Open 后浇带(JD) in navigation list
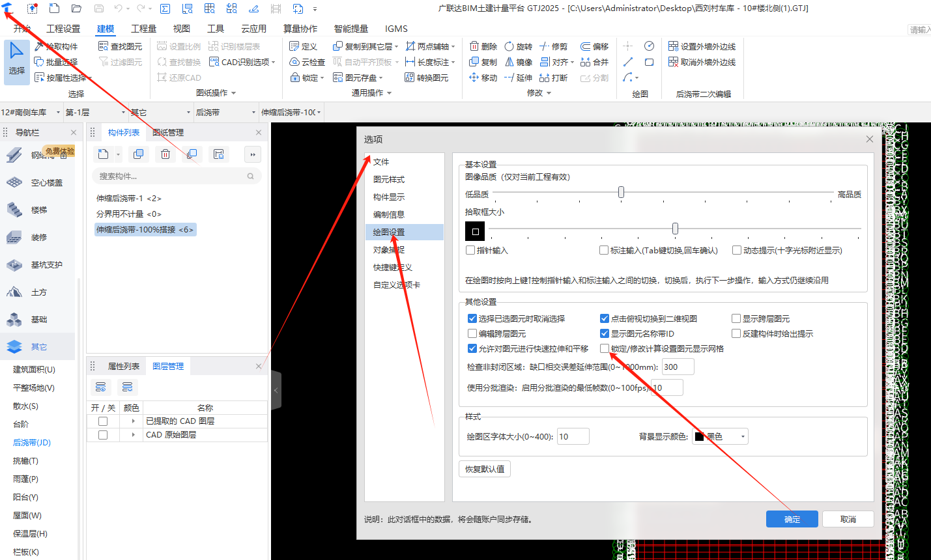The width and height of the screenshot is (931, 560). [x=32, y=442]
